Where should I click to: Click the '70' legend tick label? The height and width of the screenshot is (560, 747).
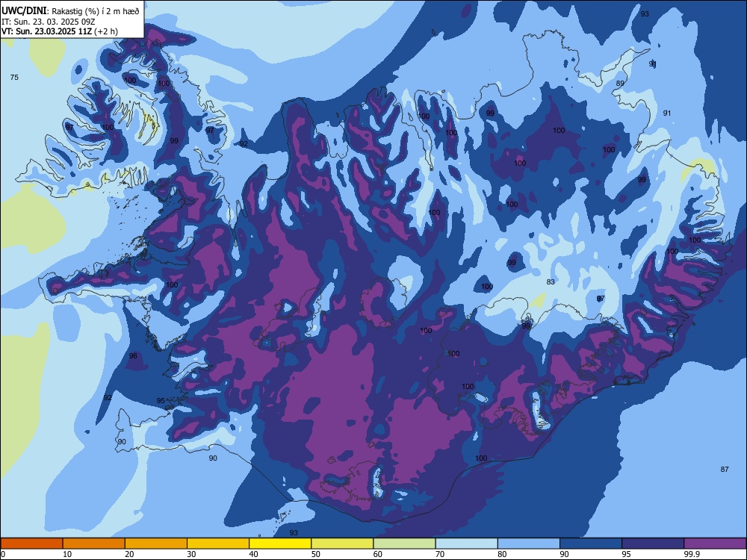point(440,554)
